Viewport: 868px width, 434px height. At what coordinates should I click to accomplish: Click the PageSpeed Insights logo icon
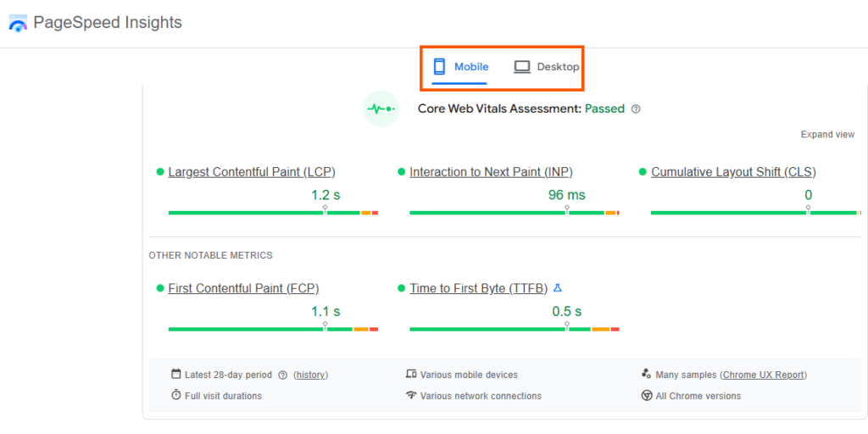pyautogui.click(x=19, y=24)
